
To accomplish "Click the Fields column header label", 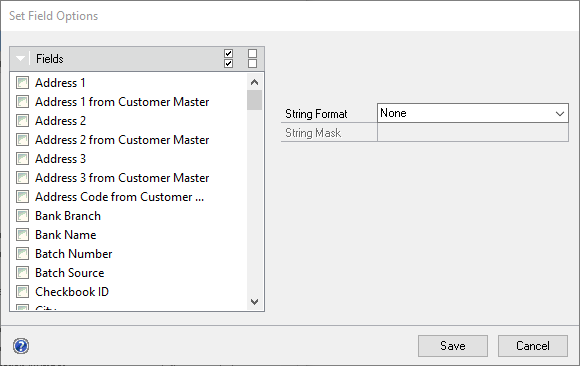I will 50,58.
